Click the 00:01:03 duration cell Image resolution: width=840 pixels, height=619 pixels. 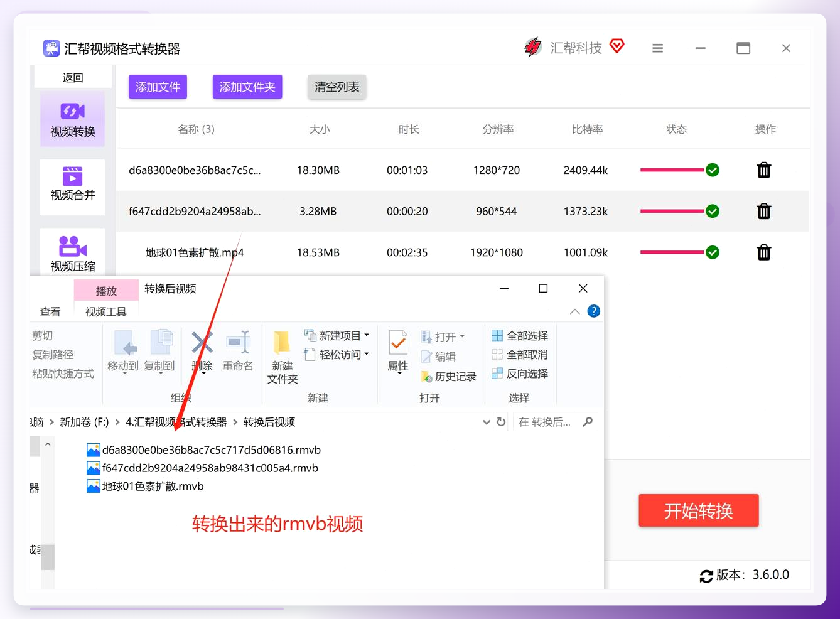coord(407,170)
